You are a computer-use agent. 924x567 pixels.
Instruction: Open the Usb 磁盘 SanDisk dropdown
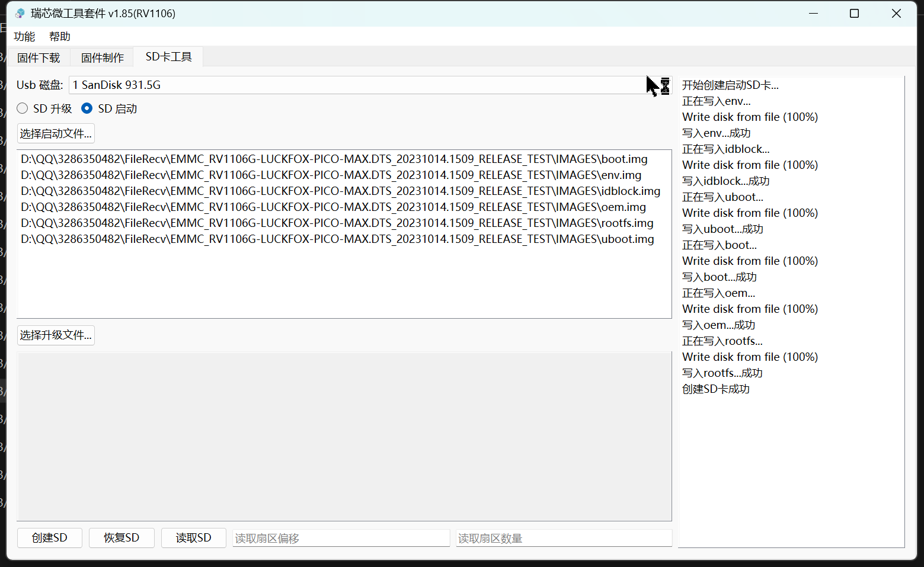(370, 85)
